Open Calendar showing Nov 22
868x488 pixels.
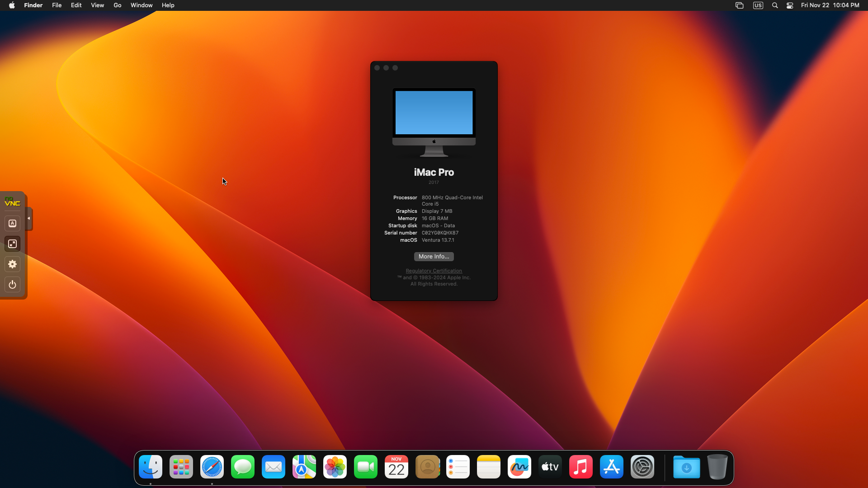coord(396,467)
